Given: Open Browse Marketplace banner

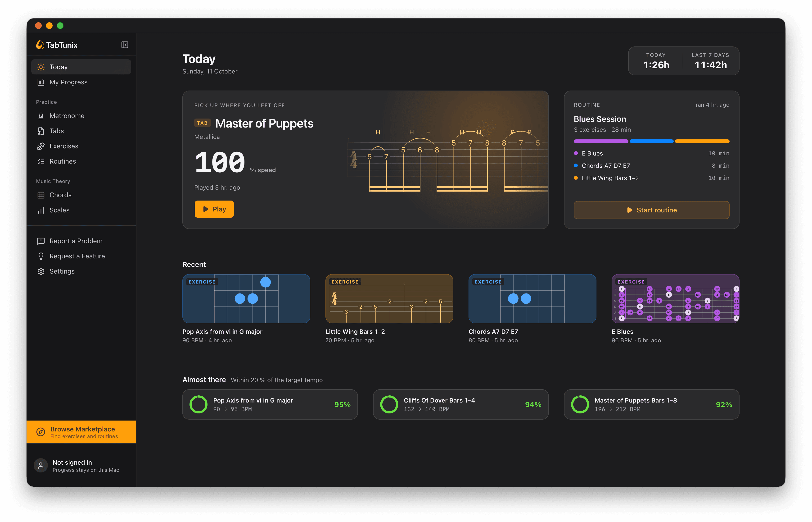Looking at the screenshot, I should pyautogui.click(x=81, y=432).
